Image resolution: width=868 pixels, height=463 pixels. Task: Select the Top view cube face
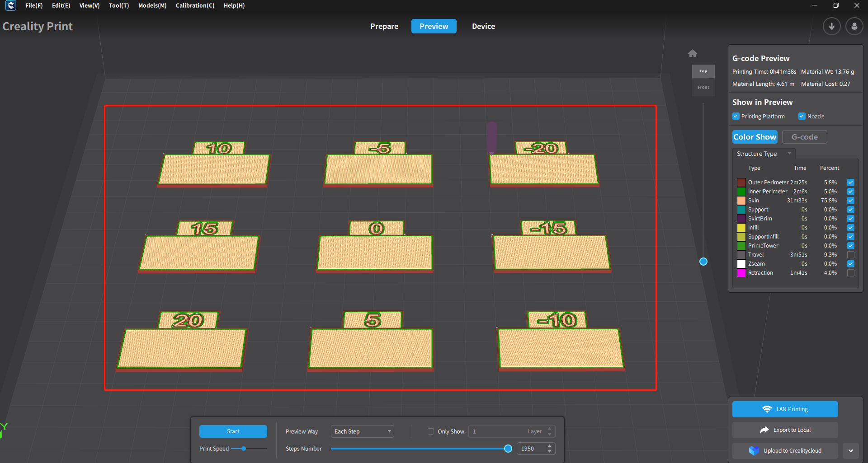point(703,71)
